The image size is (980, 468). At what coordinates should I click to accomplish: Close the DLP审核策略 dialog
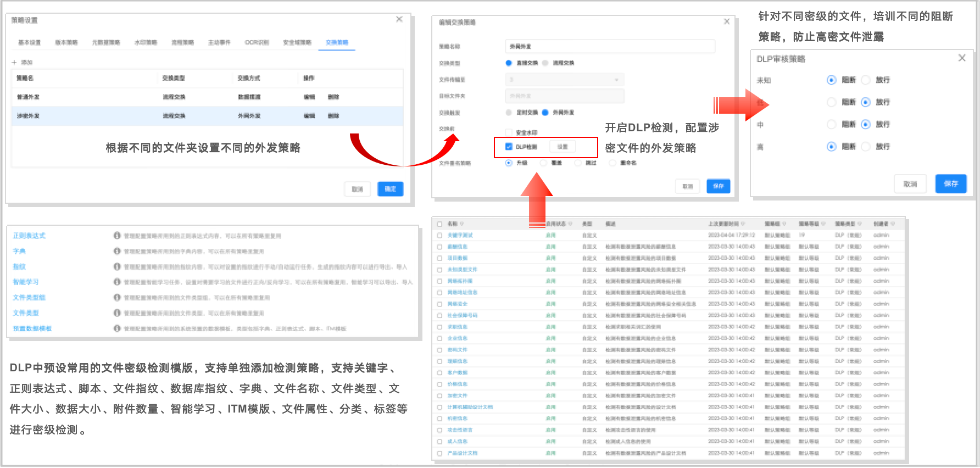tap(962, 58)
